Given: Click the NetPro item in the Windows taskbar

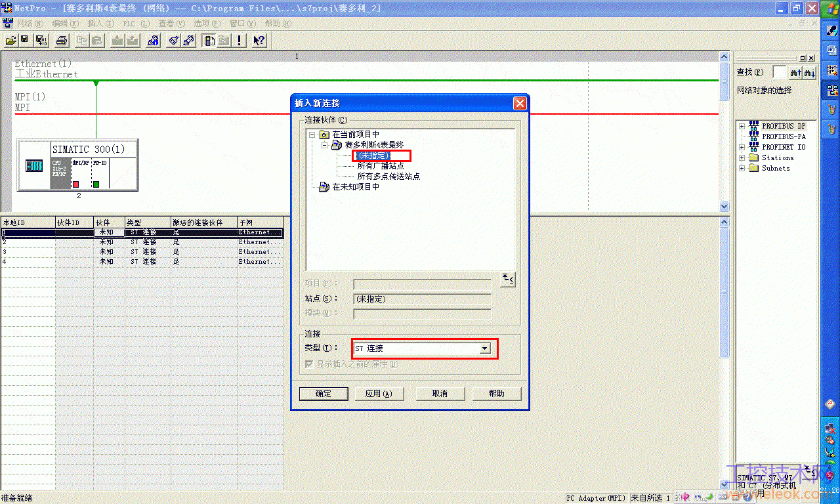Looking at the screenshot, I should [x=832, y=89].
